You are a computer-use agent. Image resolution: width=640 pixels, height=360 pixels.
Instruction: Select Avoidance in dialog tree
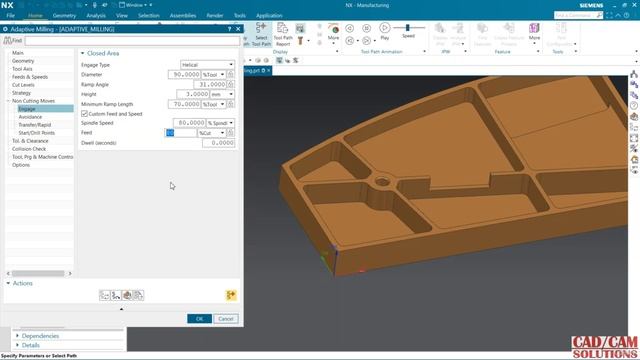point(30,117)
